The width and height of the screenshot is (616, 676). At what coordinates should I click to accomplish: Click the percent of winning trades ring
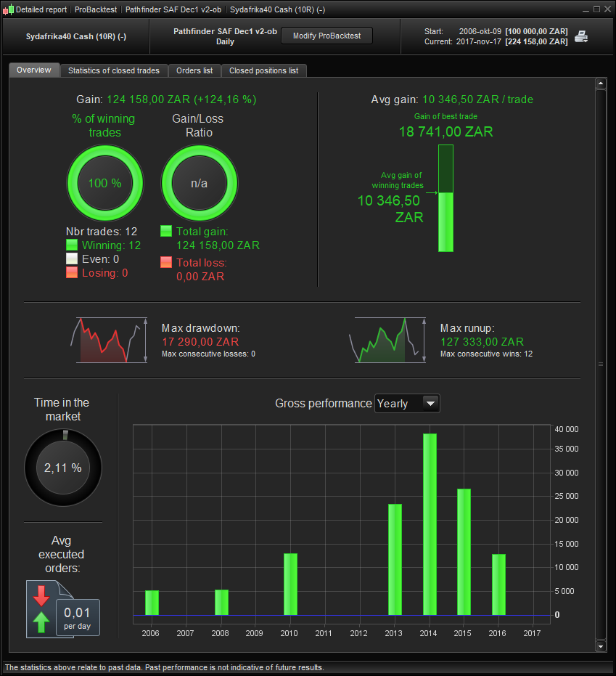tap(105, 183)
